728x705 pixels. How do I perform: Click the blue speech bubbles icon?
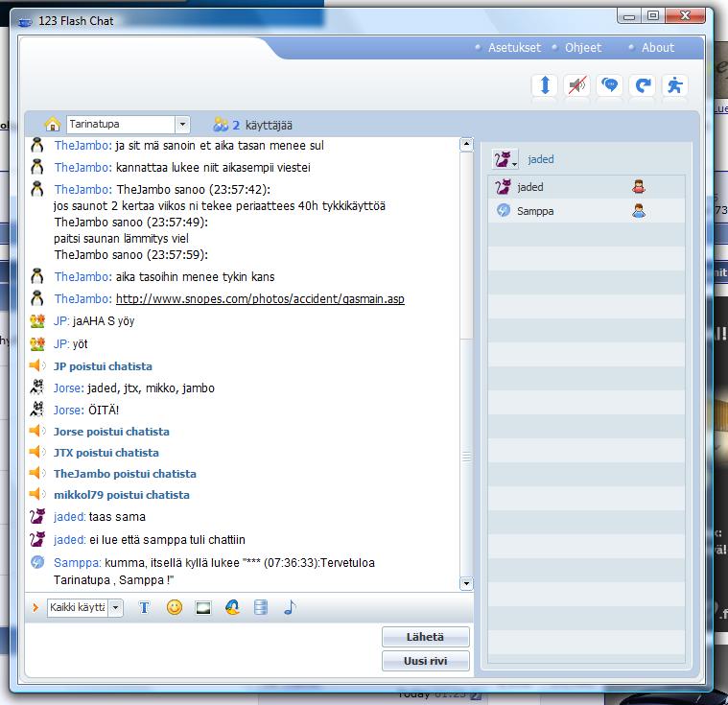tap(609, 85)
